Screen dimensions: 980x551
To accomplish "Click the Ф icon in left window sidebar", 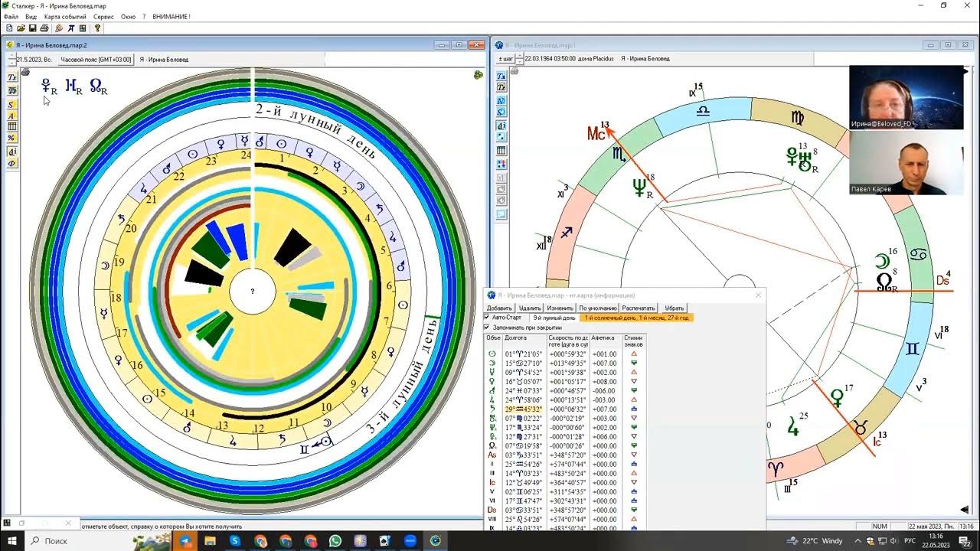I will 12,163.
